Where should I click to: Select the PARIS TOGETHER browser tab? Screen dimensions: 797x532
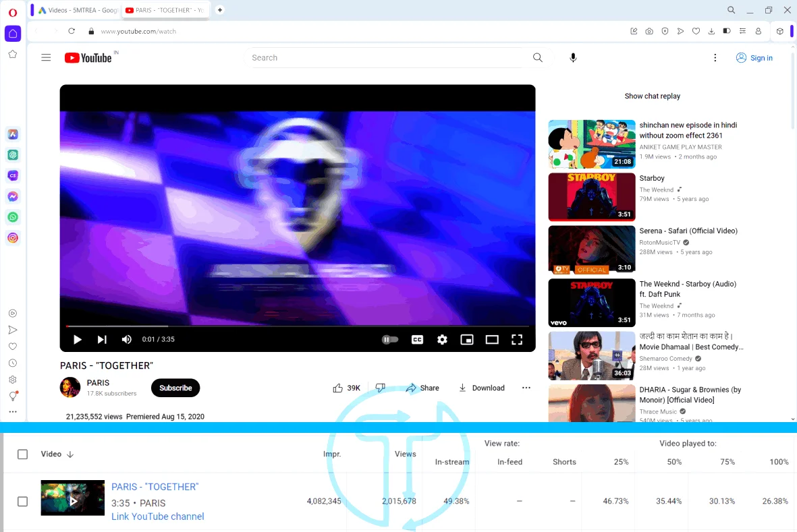click(165, 10)
